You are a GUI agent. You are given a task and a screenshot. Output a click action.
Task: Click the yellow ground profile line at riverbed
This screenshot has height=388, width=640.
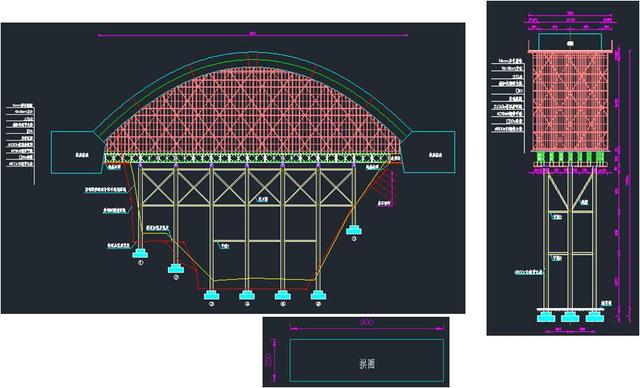[261, 279]
